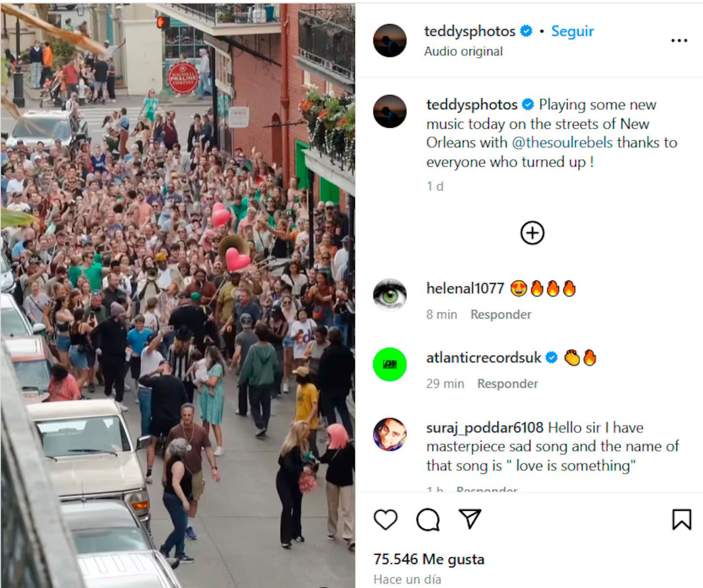Load more comments with plus circle
Screen dimensions: 703x588
532,233
